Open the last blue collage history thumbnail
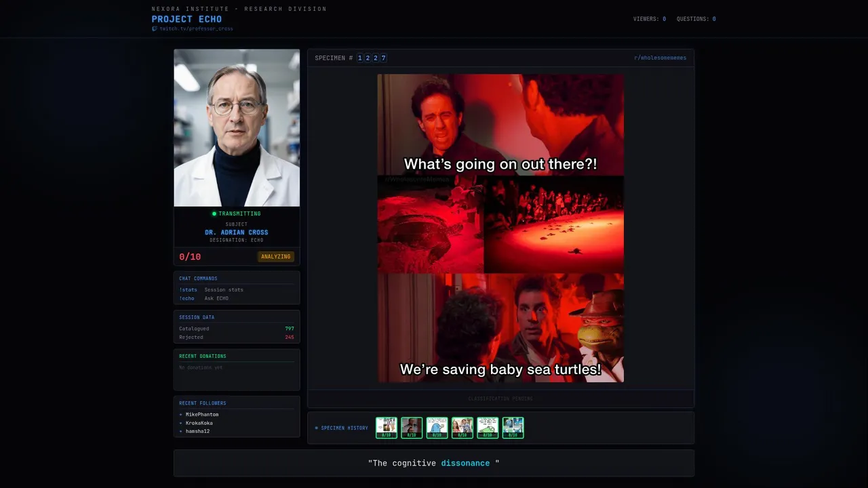 (x=513, y=428)
